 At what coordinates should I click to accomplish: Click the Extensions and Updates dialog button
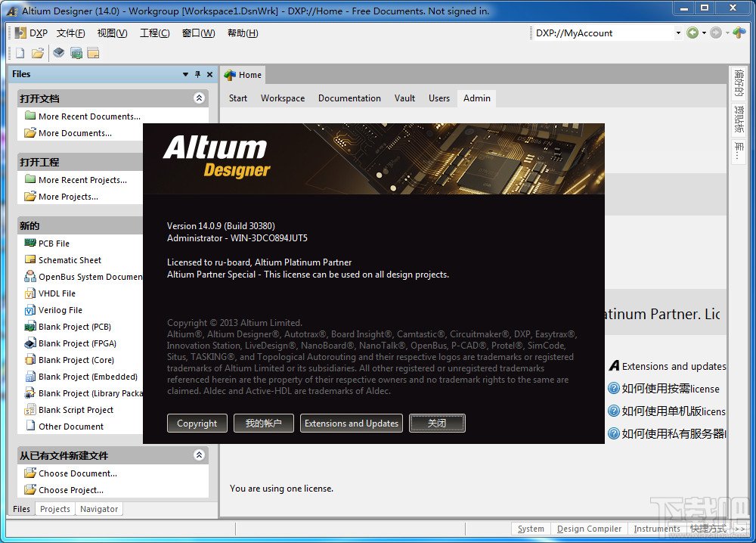click(351, 424)
